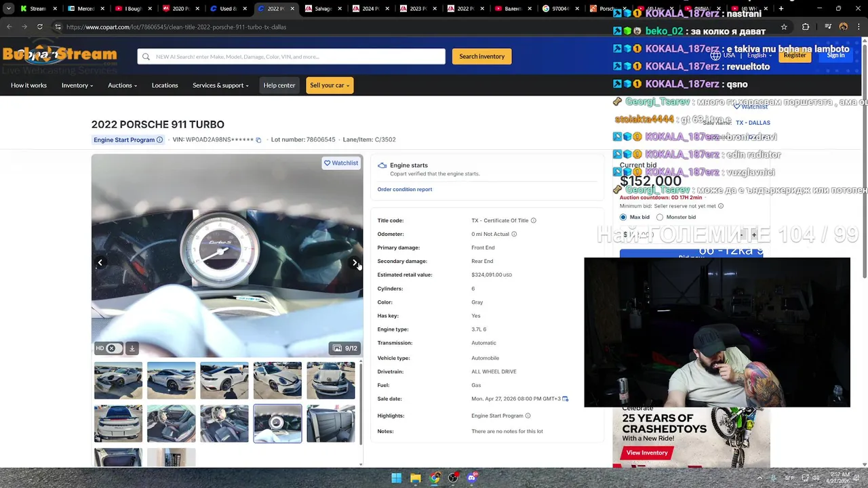Open the tab search dropdown arrow

[x=8, y=9]
